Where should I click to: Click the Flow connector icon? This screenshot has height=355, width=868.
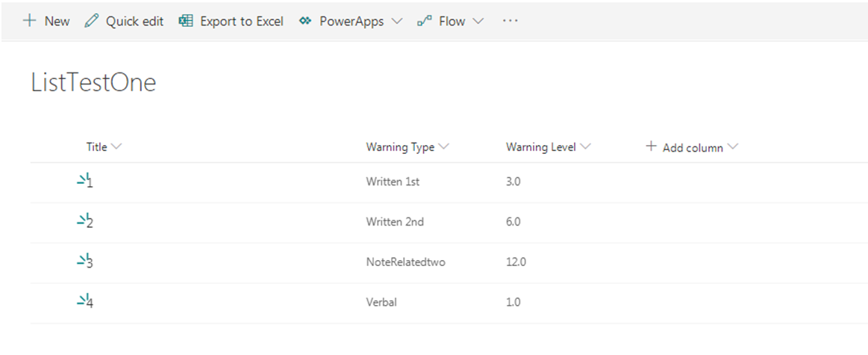[x=425, y=21]
